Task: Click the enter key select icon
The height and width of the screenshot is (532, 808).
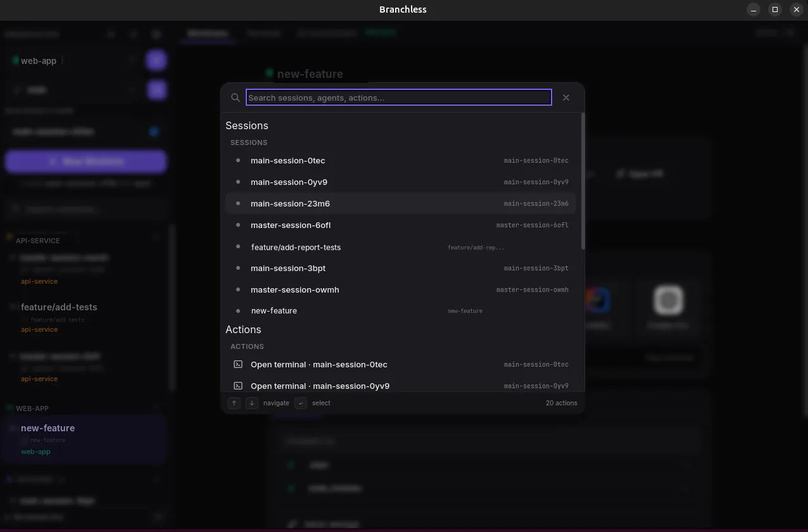Action: click(x=301, y=403)
